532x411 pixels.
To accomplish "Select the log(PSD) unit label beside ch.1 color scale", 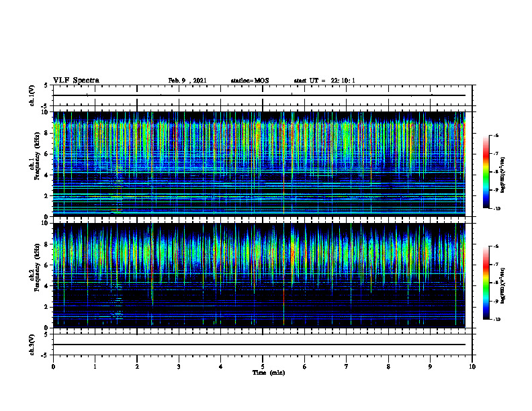I will (x=504, y=175).
